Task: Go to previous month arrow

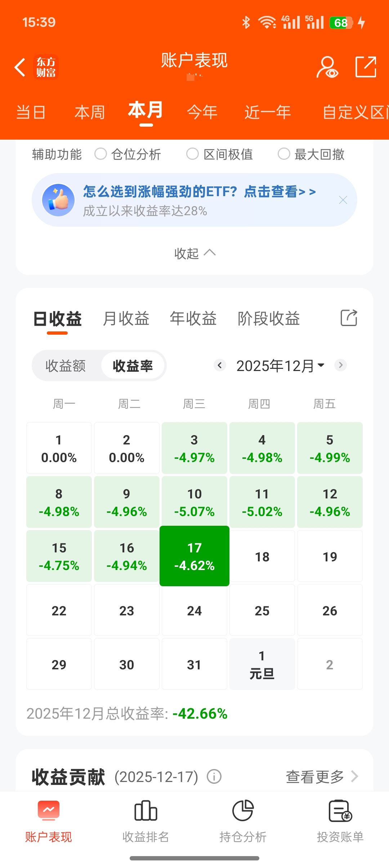Action: pos(220,365)
